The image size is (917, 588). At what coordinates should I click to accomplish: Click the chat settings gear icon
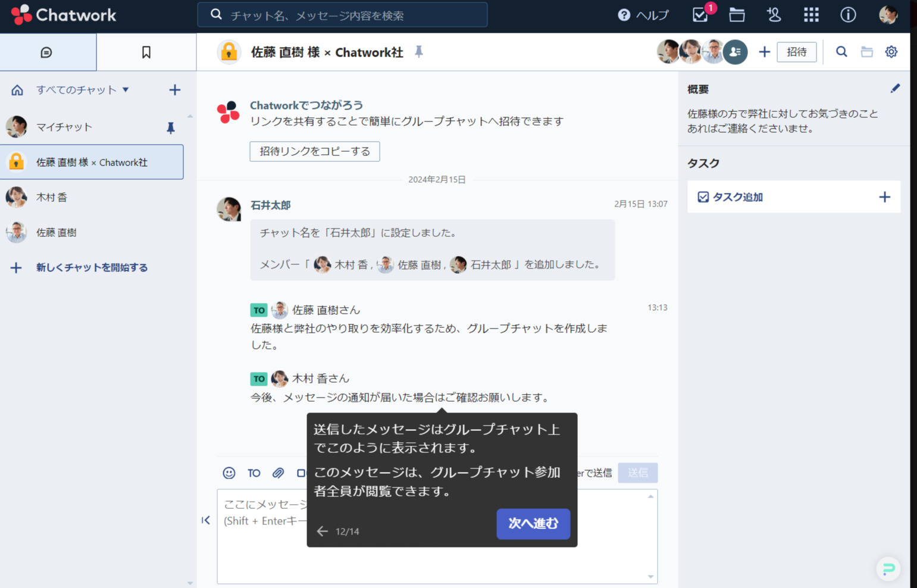point(891,52)
